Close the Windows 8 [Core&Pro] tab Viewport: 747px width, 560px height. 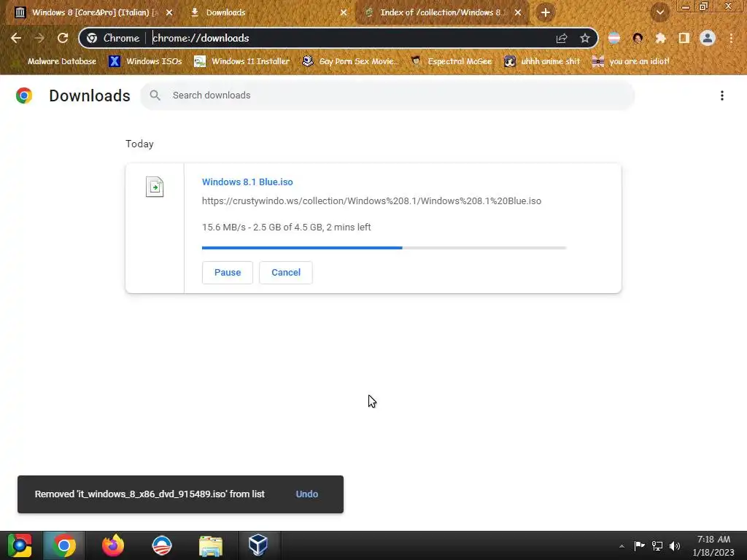[169, 12]
